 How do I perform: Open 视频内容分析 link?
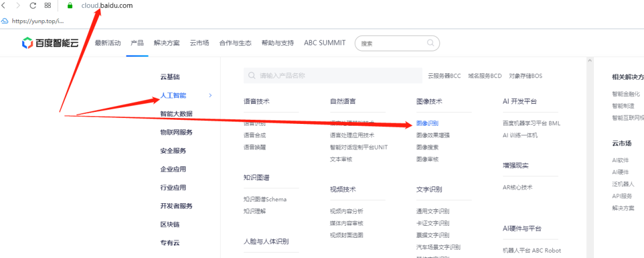(x=346, y=212)
